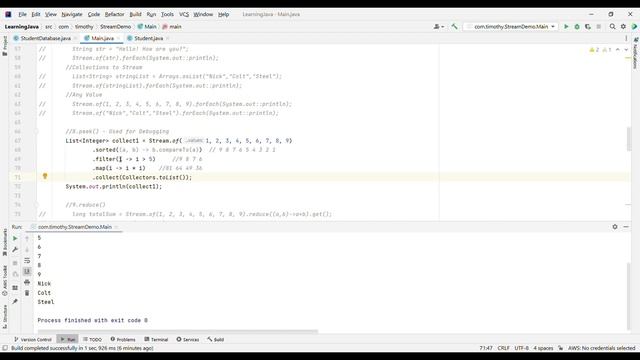Open the run configuration dropdown com.timothy.StreamDemo.Main
Screen dimensions: 640x360
coord(511,27)
